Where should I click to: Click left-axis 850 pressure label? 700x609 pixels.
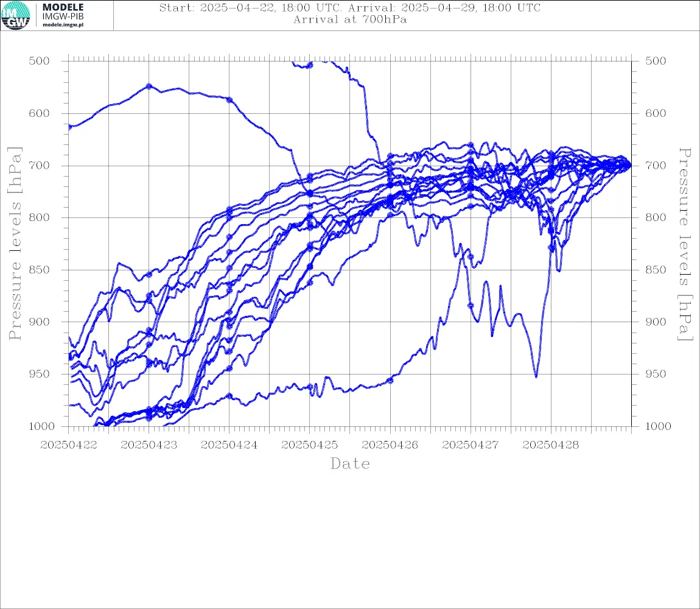40,270
